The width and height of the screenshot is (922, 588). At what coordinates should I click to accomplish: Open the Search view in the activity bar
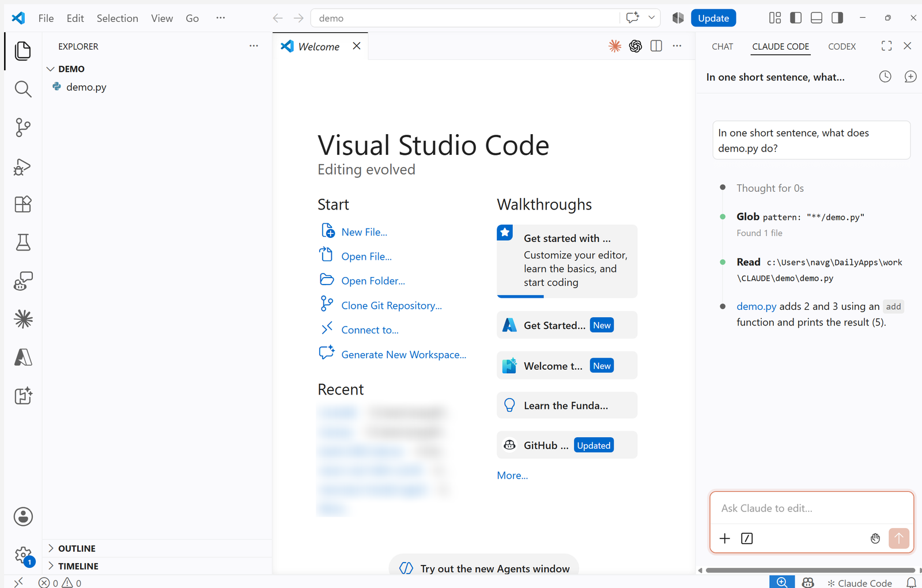coord(23,89)
